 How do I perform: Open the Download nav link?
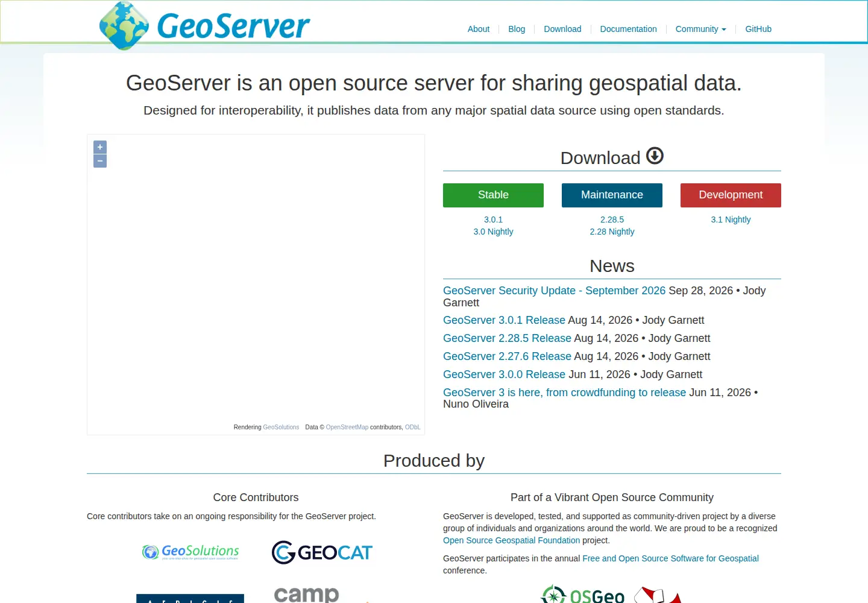(562, 29)
